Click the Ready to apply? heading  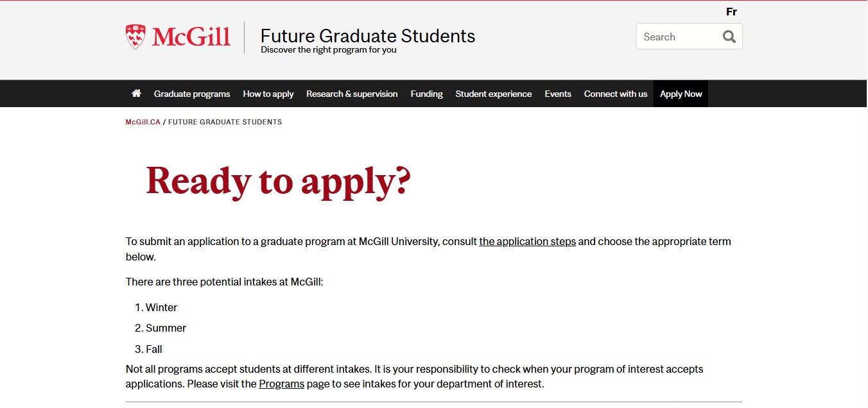click(x=278, y=181)
